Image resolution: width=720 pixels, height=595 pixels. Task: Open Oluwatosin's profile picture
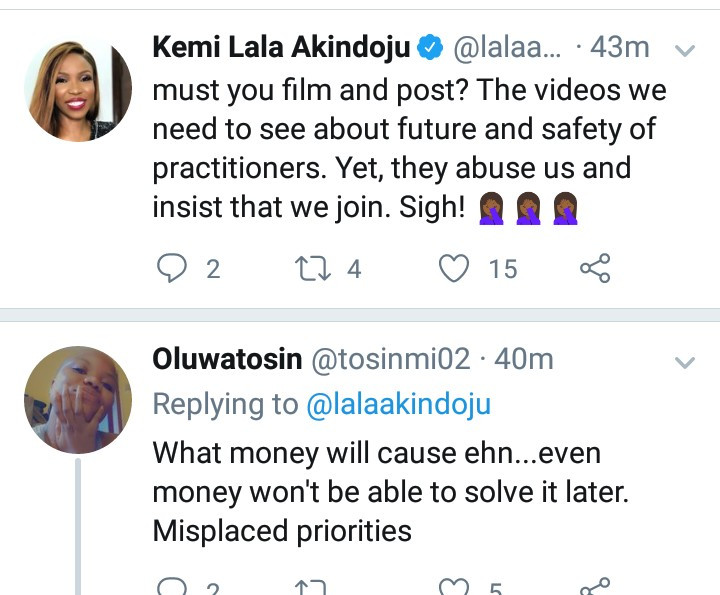(77, 403)
